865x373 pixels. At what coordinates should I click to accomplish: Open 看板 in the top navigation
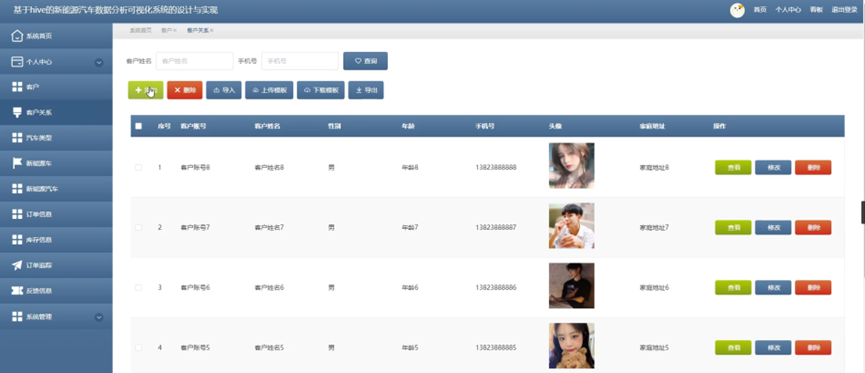click(816, 10)
